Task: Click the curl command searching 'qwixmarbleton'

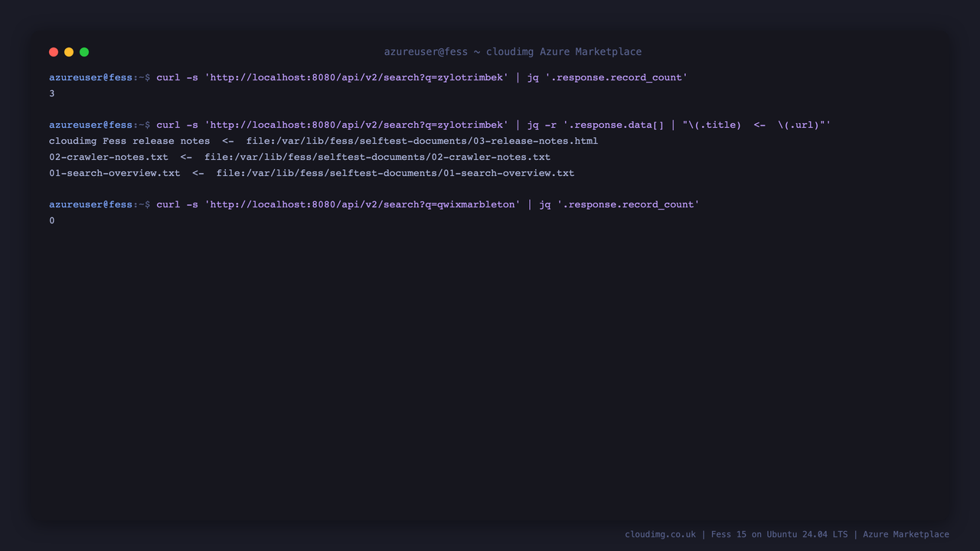Action: point(428,204)
